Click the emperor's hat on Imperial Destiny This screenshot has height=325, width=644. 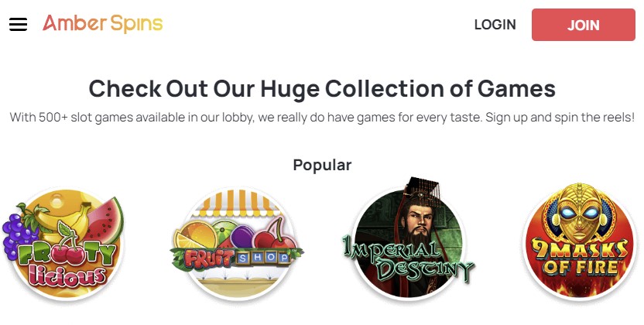point(421,189)
